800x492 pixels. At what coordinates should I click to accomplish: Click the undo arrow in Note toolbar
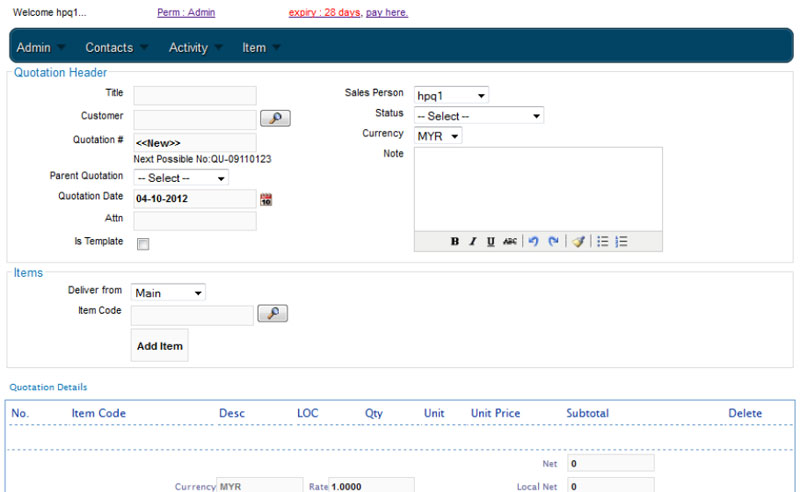point(534,242)
